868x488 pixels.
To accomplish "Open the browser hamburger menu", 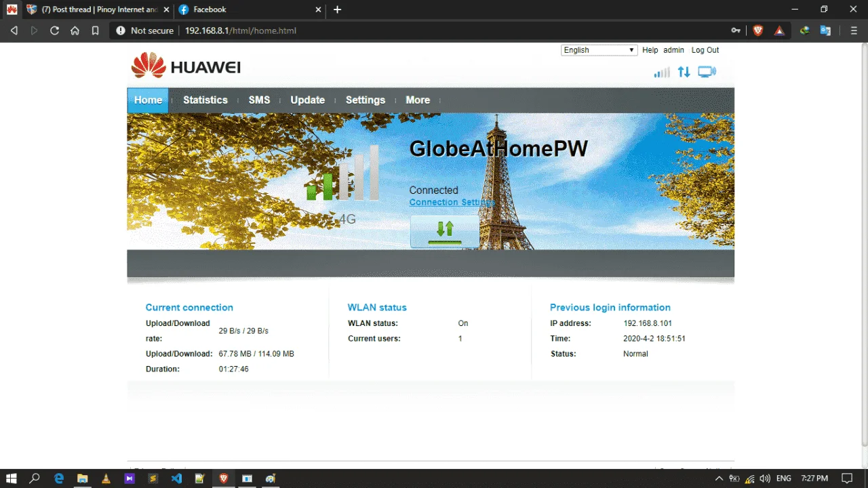I will 854,30.
